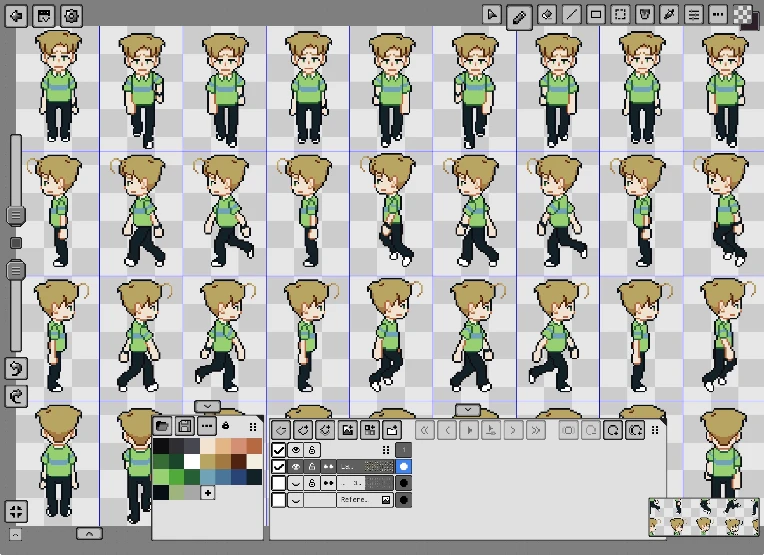Click play-from-marker playback button
Screen dimensions: 764x555
[x=491, y=430]
